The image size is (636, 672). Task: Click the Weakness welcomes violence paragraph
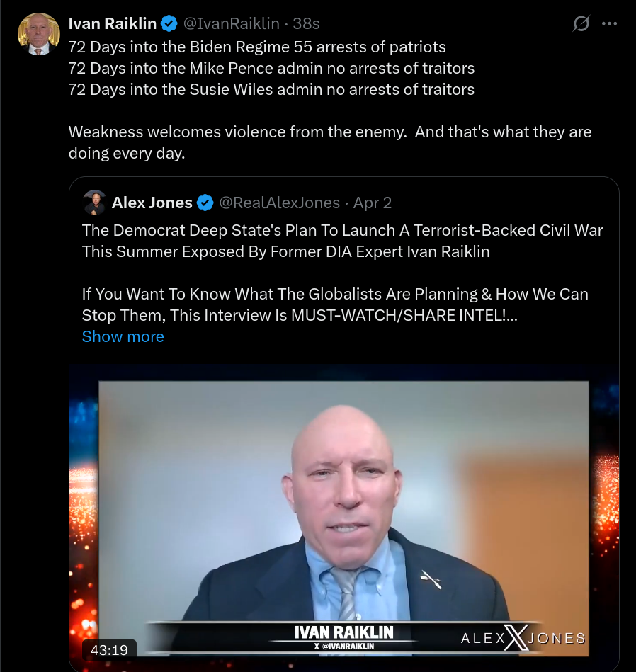click(x=330, y=142)
